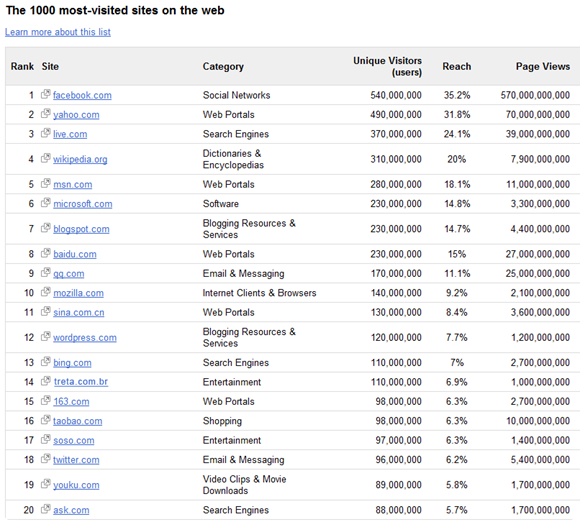Open the yahoo.com site link

pyautogui.click(x=76, y=115)
